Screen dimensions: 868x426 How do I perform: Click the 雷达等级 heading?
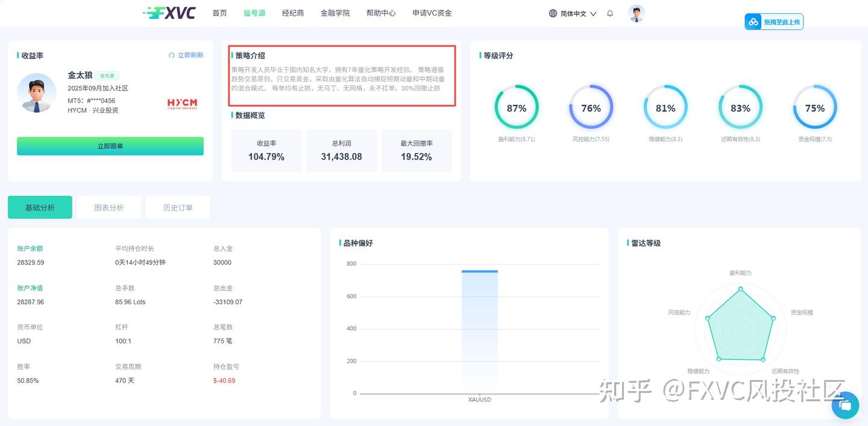tap(646, 243)
